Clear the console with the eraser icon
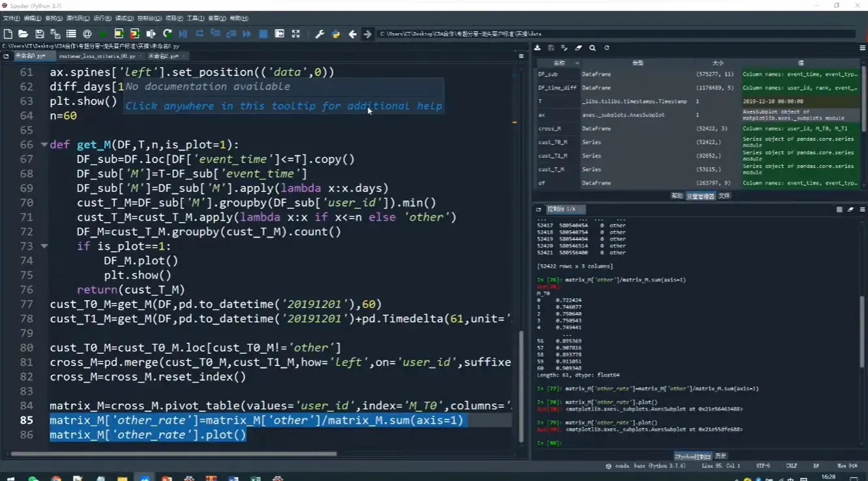Viewport: 868px width, 481px height. pyautogui.click(x=850, y=209)
